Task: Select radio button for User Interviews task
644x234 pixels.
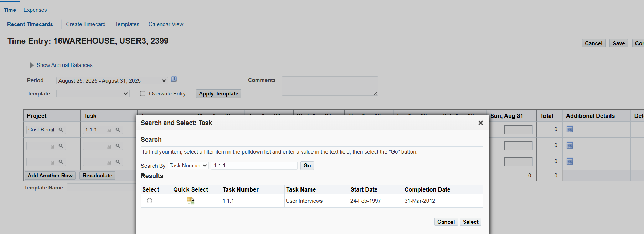Action: [150, 201]
